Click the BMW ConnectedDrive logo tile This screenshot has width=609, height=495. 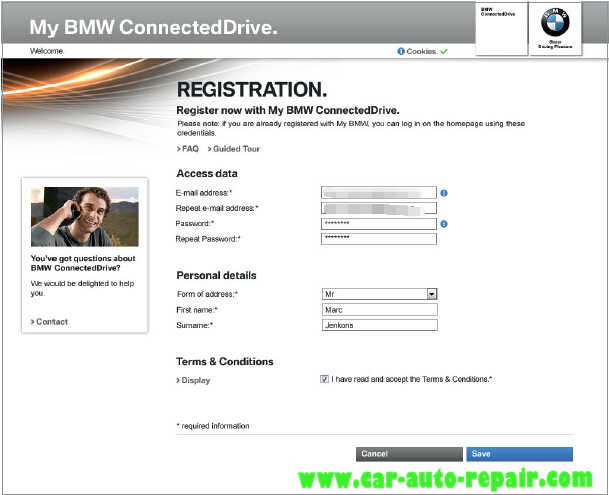point(501,29)
